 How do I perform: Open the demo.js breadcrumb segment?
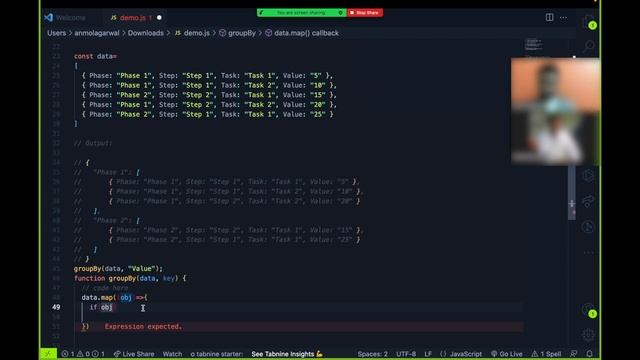(192, 33)
